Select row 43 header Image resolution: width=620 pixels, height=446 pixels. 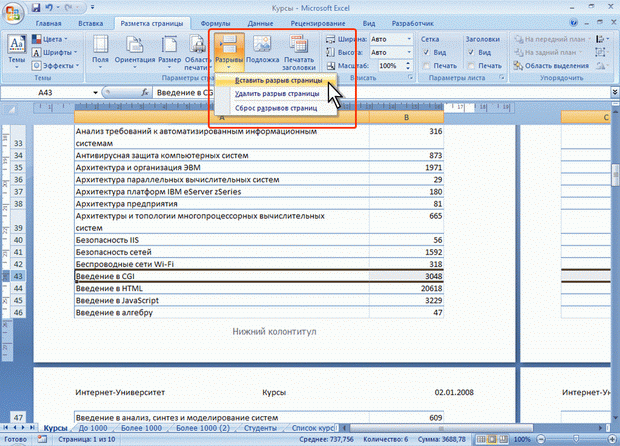coord(18,276)
